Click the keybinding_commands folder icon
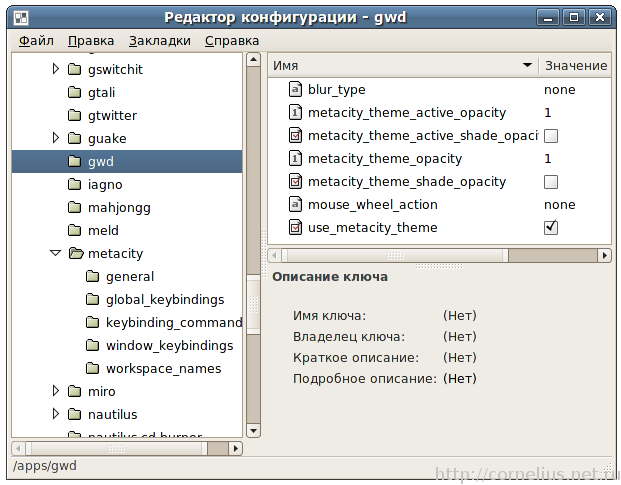 point(92,322)
